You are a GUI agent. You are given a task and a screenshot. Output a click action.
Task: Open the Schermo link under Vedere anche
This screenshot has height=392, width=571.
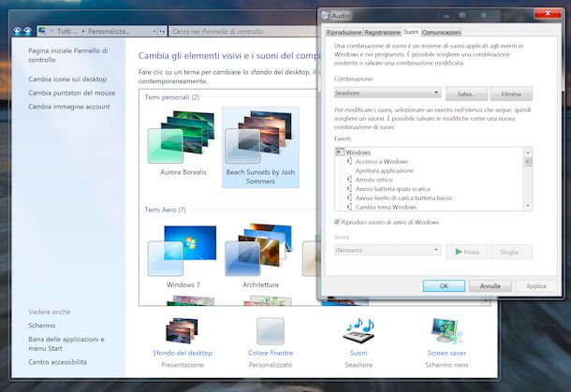[x=42, y=326]
